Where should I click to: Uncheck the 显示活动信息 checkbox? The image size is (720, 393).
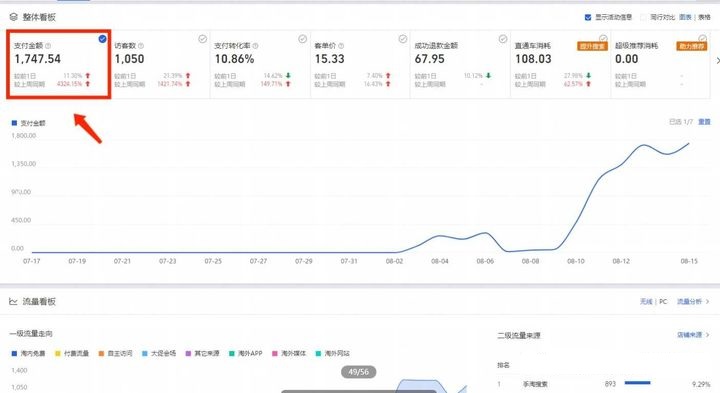click(588, 17)
